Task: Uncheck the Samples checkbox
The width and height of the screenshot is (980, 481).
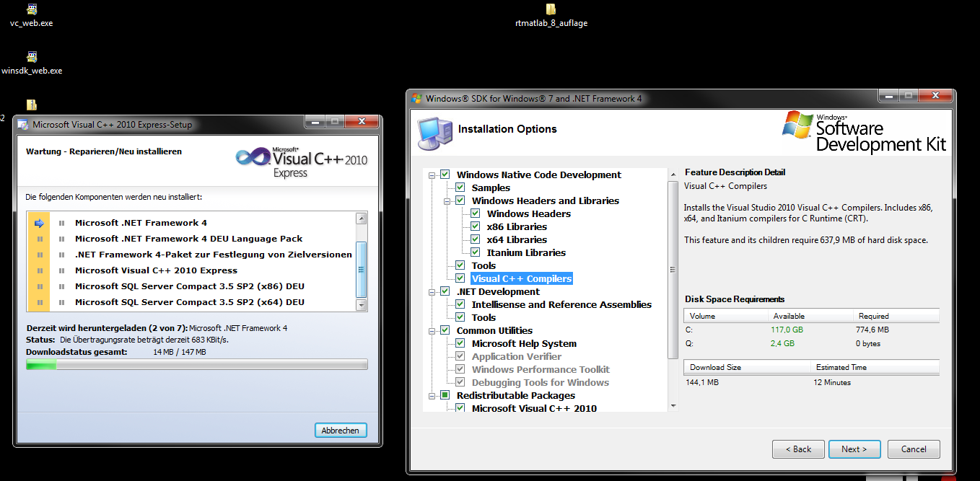Action: click(x=460, y=188)
